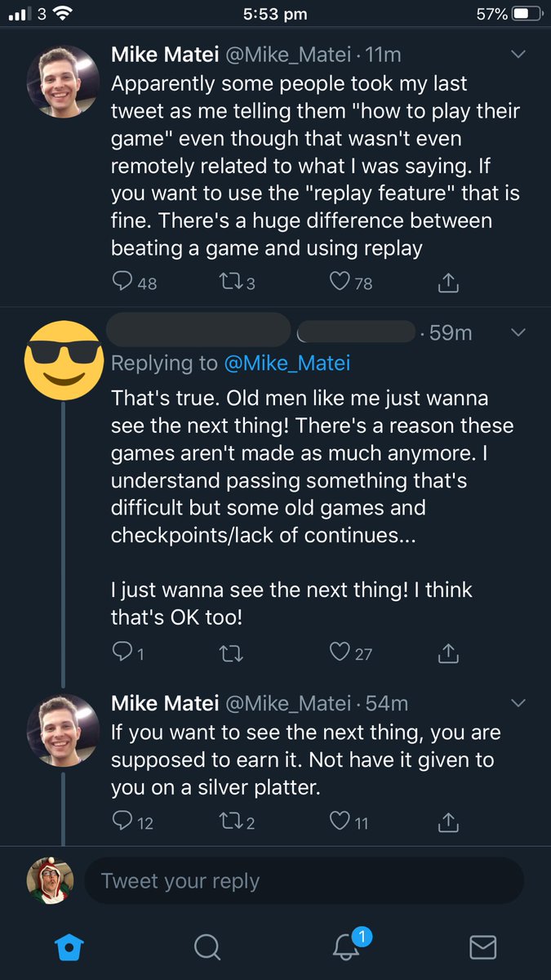The width and height of the screenshot is (551, 980).
Task: Open the @Mike_Matei mention link
Action: coord(287,363)
